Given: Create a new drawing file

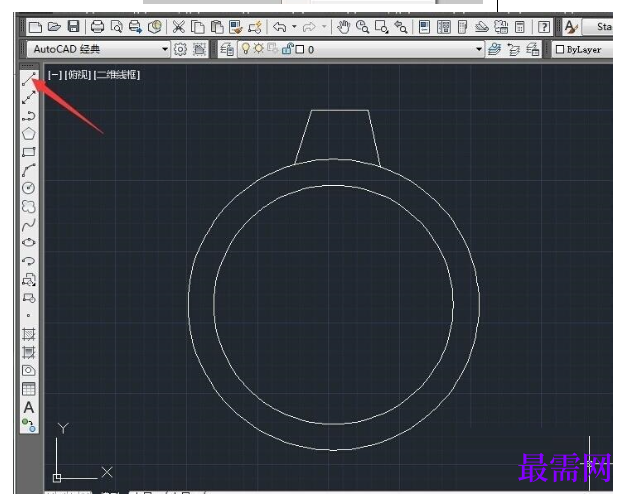Looking at the screenshot, I should tap(35, 27).
